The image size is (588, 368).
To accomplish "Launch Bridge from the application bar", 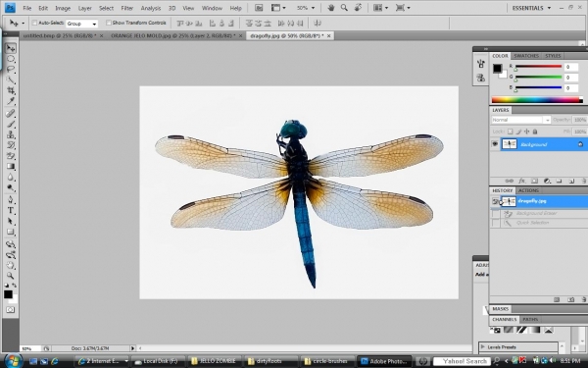I will pyautogui.click(x=259, y=8).
